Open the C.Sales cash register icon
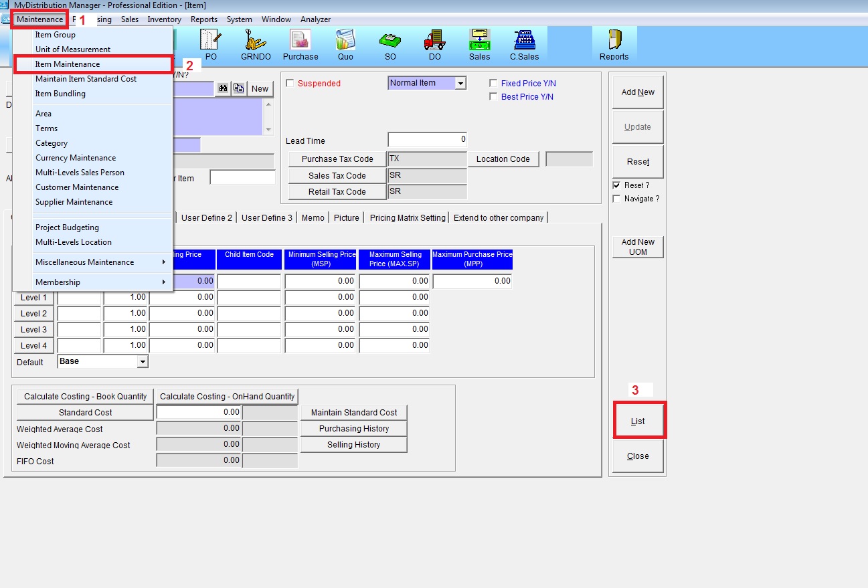The image size is (868, 588). [x=524, y=44]
